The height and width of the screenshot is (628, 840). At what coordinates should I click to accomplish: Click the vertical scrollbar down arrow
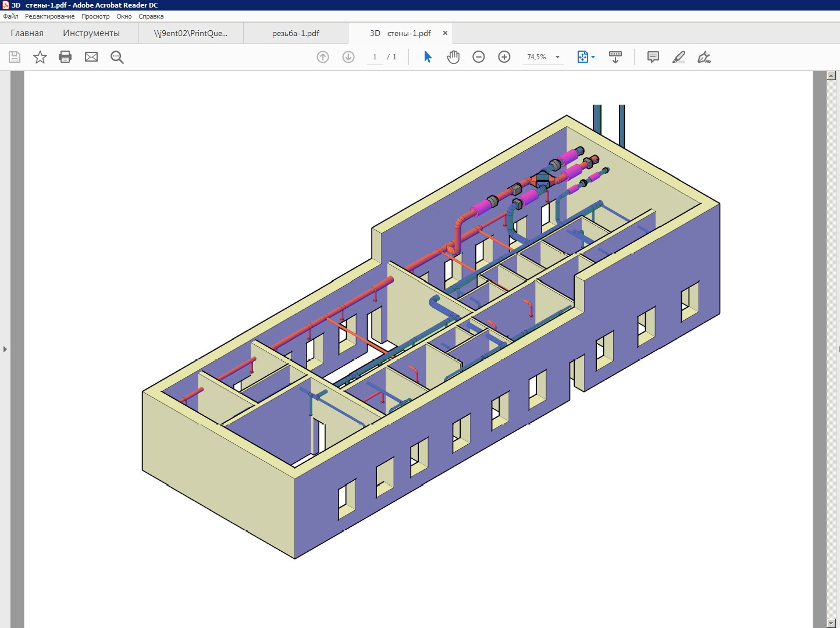(831, 623)
